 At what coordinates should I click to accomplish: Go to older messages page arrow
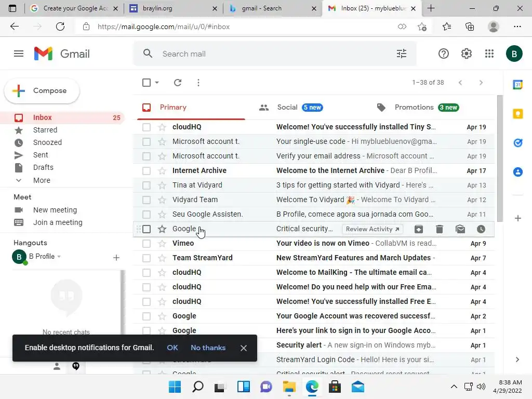pos(481,83)
